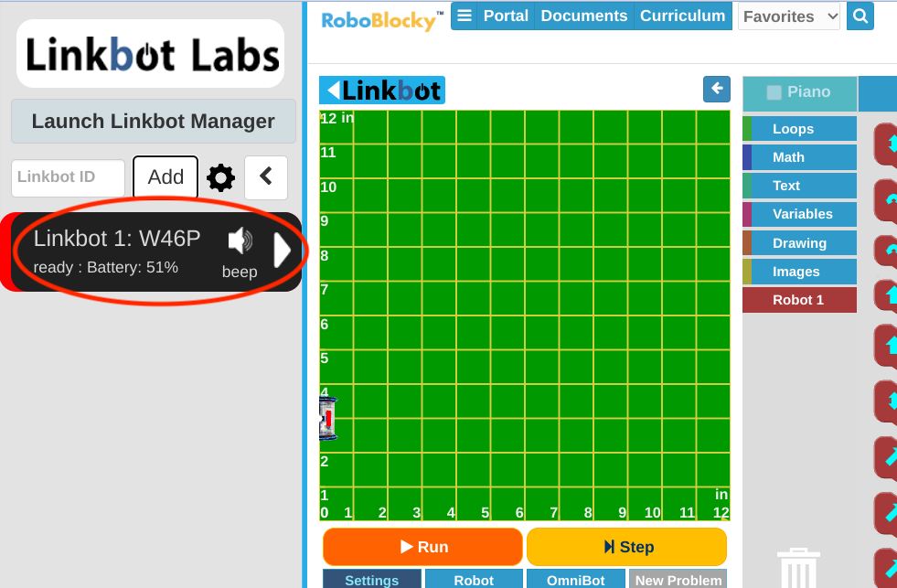Open the Portal menu
This screenshot has width=897, height=588.
pyautogui.click(x=506, y=16)
